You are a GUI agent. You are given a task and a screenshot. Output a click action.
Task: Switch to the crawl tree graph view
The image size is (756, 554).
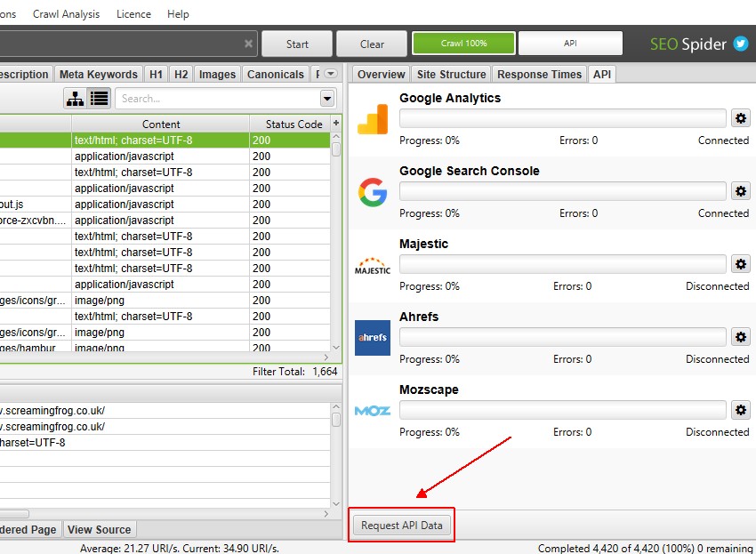[75, 99]
